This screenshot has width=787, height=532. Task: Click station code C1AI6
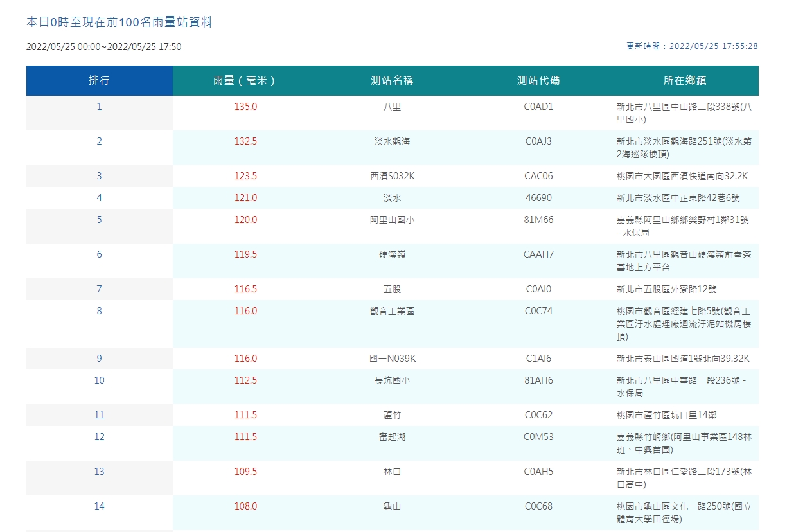pos(538,359)
